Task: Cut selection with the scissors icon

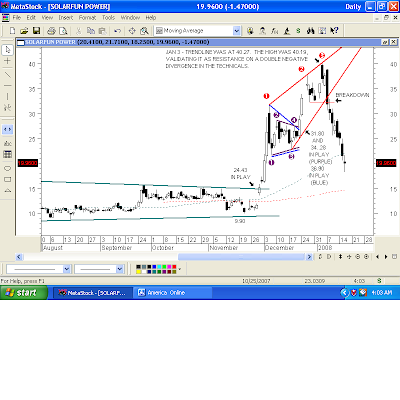Action: point(78,31)
